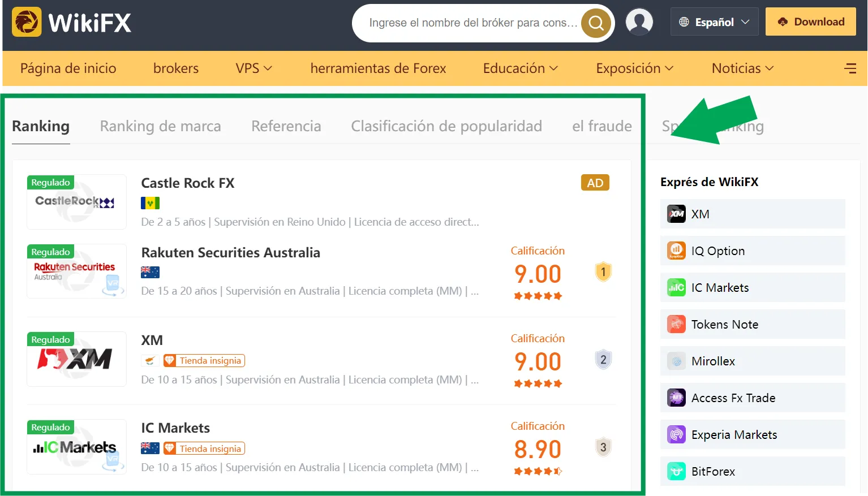The width and height of the screenshot is (868, 496).
Task: Switch to the el fraude tab
Action: click(x=602, y=126)
